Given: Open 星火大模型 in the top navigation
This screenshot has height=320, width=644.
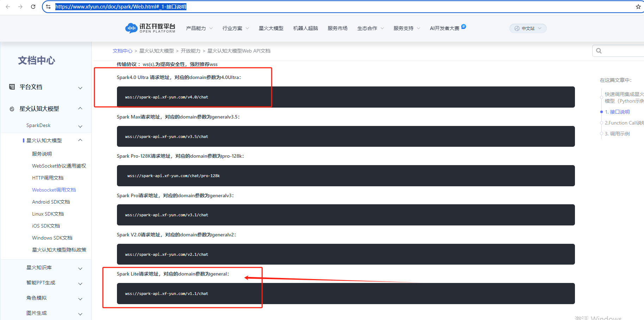Looking at the screenshot, I should point(271,28).
